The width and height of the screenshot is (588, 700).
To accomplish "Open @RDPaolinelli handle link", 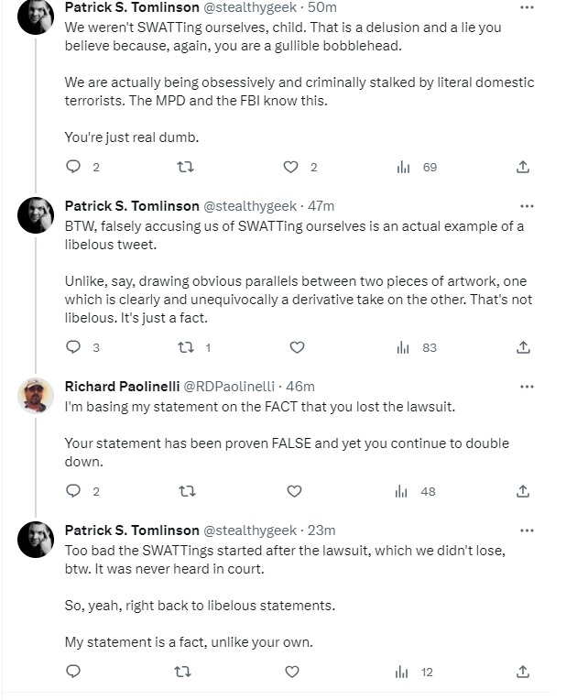I will click(227, 387).
